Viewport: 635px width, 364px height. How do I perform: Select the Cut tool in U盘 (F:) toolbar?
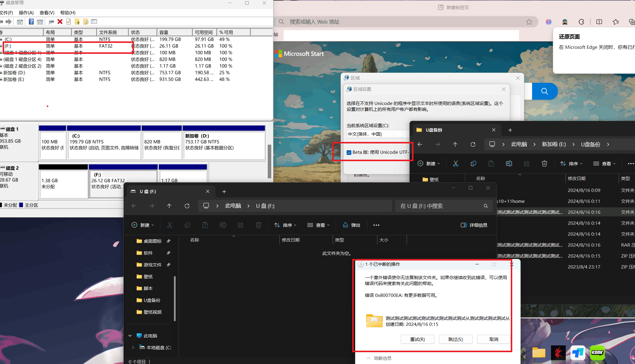click(170, 225)
